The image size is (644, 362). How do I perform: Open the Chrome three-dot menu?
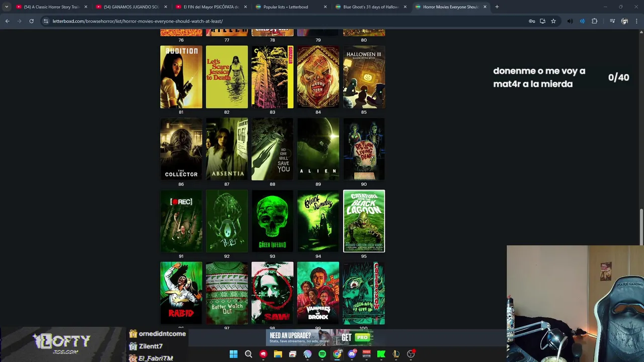[636, 21]
